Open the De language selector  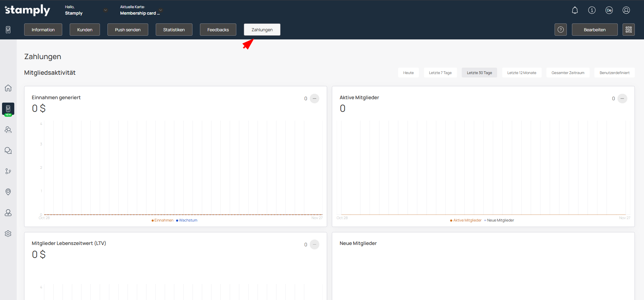tap(609, 10)
